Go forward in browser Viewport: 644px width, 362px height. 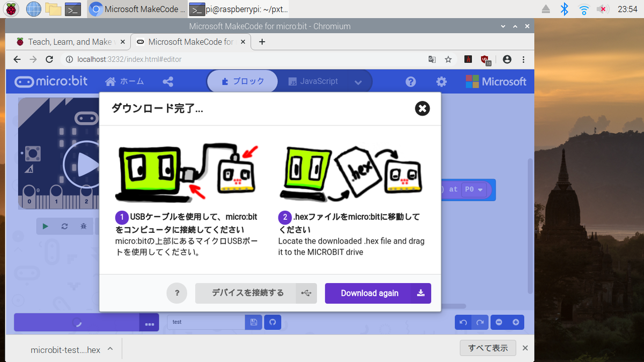point(33,60)
